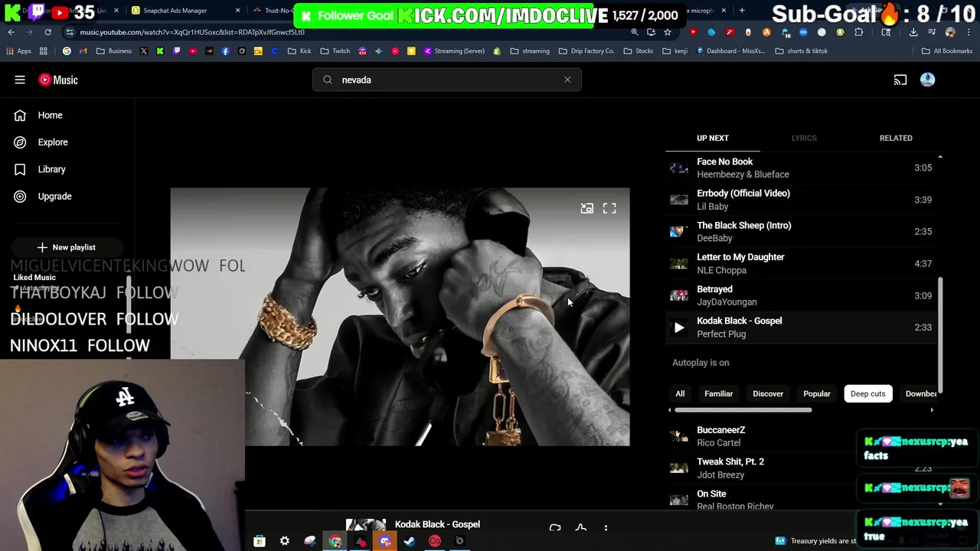Switch to the RELATED tab
This screenshot has height=551, width=980.
coord(896,138)
